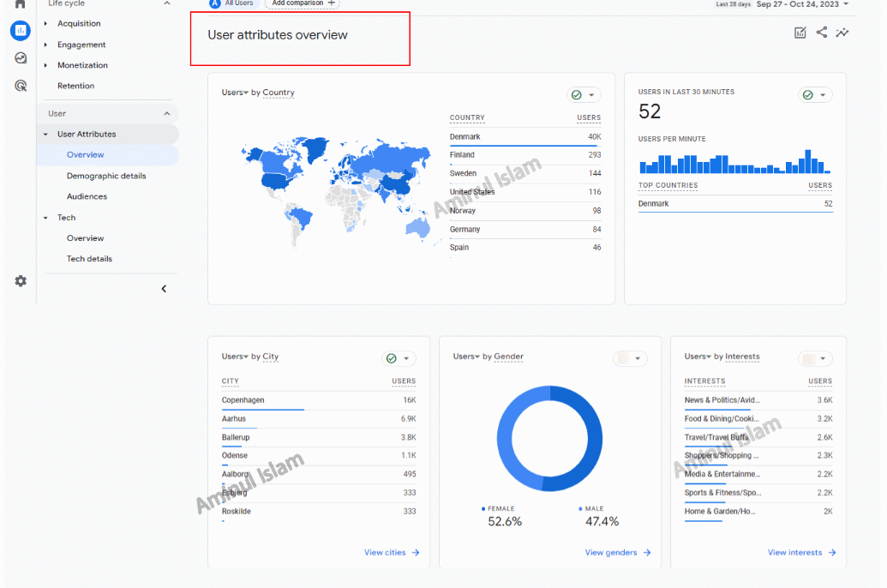Open the Explore icon in left rail

[x=21, y=58]
